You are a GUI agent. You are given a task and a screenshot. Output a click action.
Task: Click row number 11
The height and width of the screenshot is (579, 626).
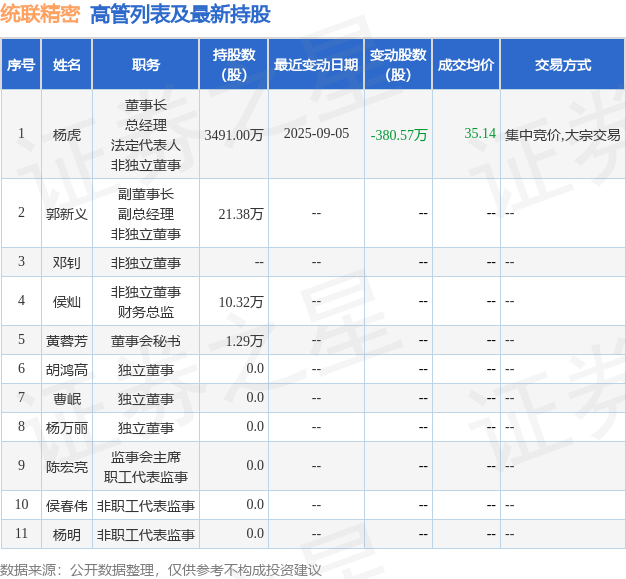[x=21, y=533]
